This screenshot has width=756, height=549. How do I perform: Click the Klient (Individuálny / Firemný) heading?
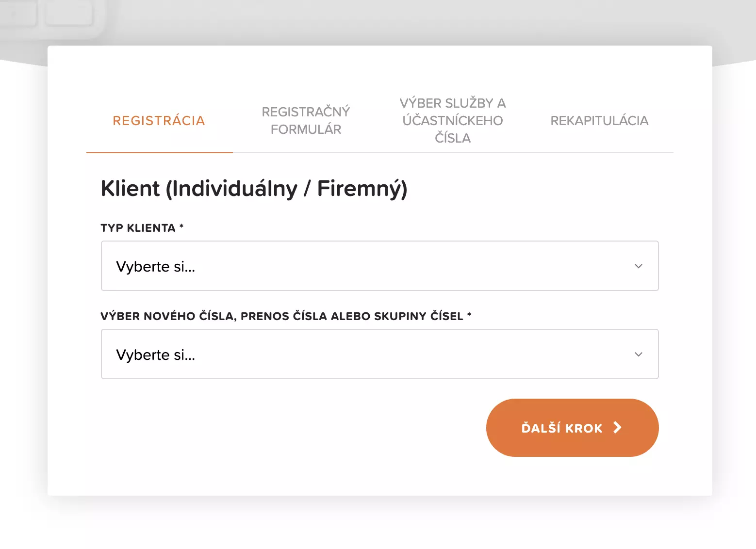pos(254,188)
